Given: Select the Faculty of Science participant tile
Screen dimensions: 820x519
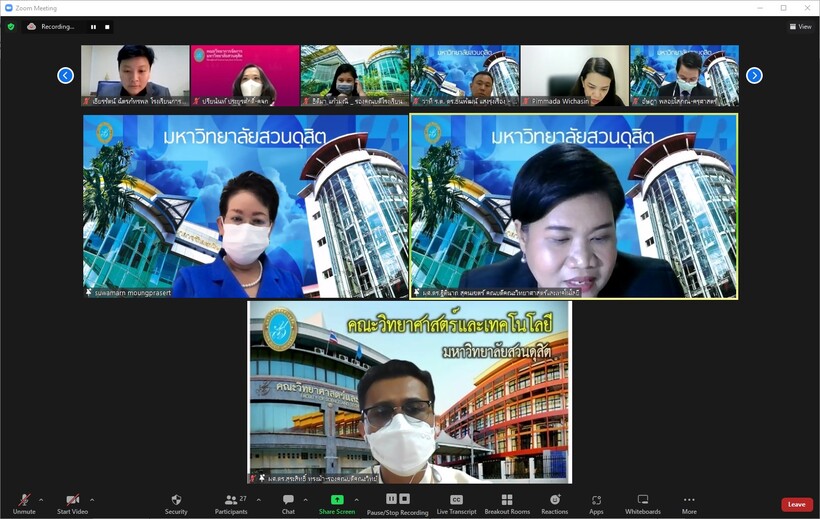Looking at the screenshot, I should 409,391.
